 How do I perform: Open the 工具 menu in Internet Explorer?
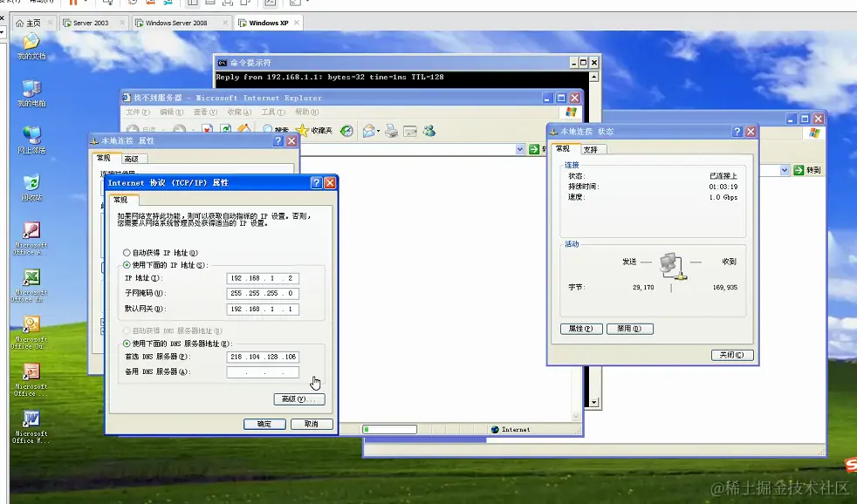[x=273, y=112]
